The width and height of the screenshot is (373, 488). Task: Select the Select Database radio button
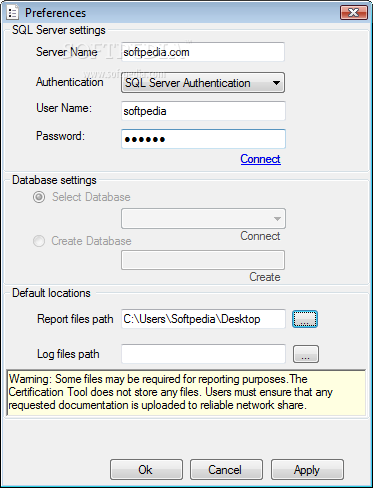pyautogui.click(x=39, y=197)
